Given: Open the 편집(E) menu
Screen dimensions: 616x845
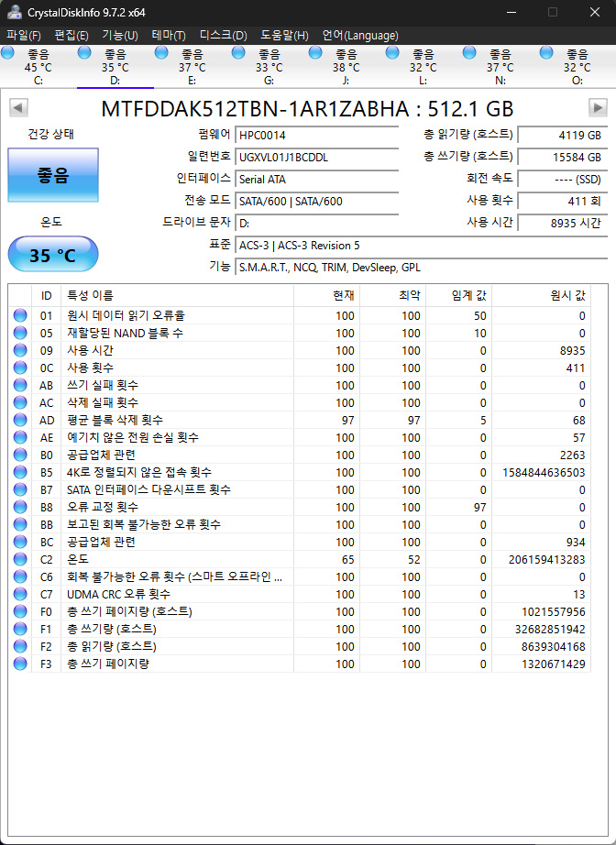Looking at the screenshot, I should 71,36.
